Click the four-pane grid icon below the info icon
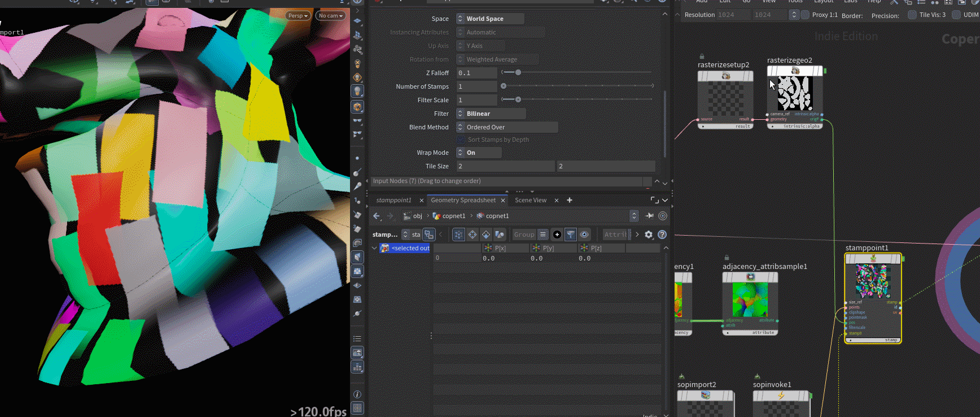The width and height of the screenshot is (980, 417). click(357, 408)
